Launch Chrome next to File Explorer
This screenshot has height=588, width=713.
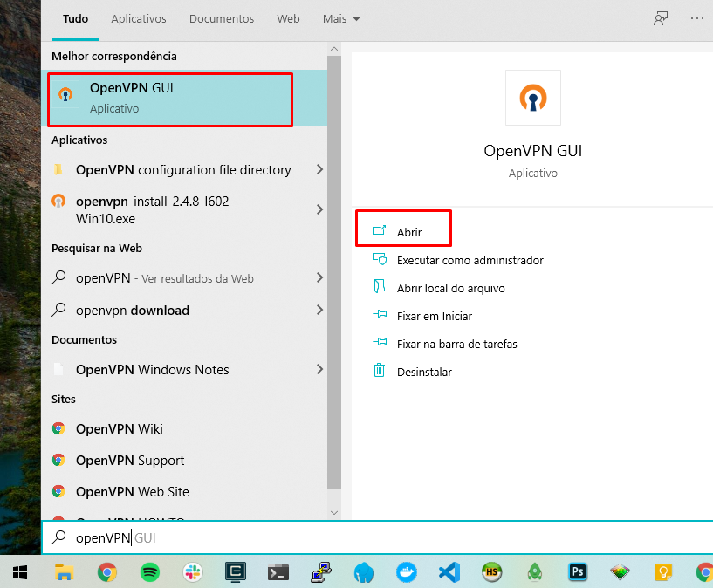[106, 572]
